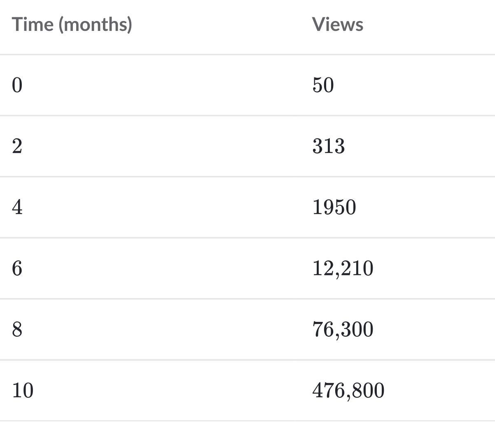Click the divider between the 50 and 313 rows
This screenshot has height=448, width=495.
point(247,115)
